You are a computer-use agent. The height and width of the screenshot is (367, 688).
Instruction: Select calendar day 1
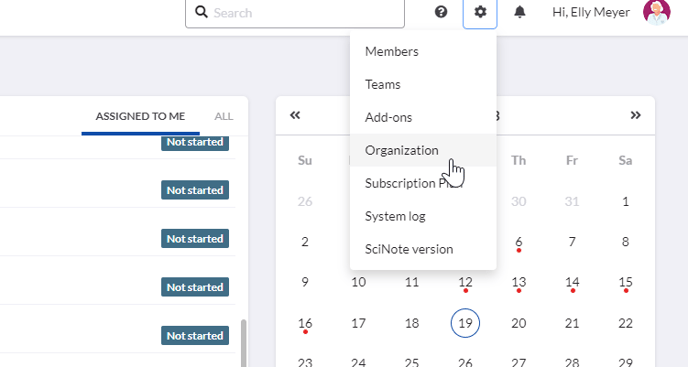(626, 201)
